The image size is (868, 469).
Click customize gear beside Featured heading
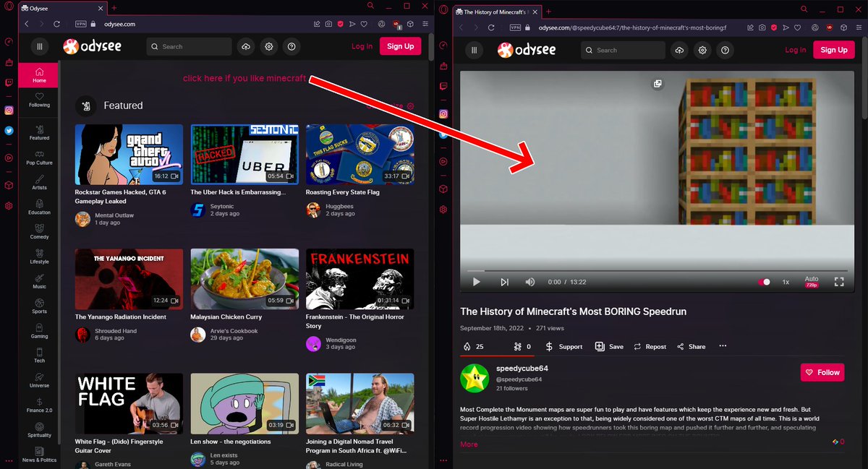click(410, 106)
